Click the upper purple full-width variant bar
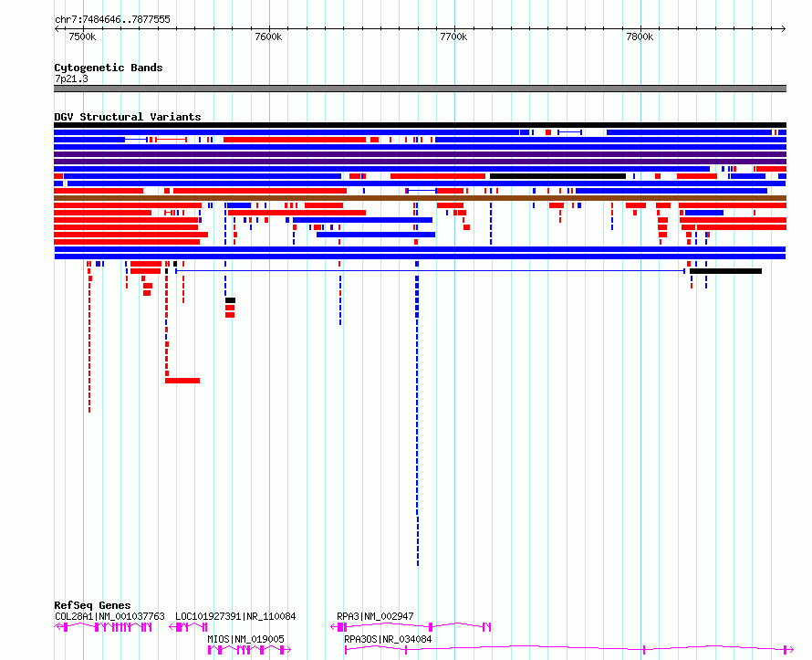812x660 pixels. (420, 154)
